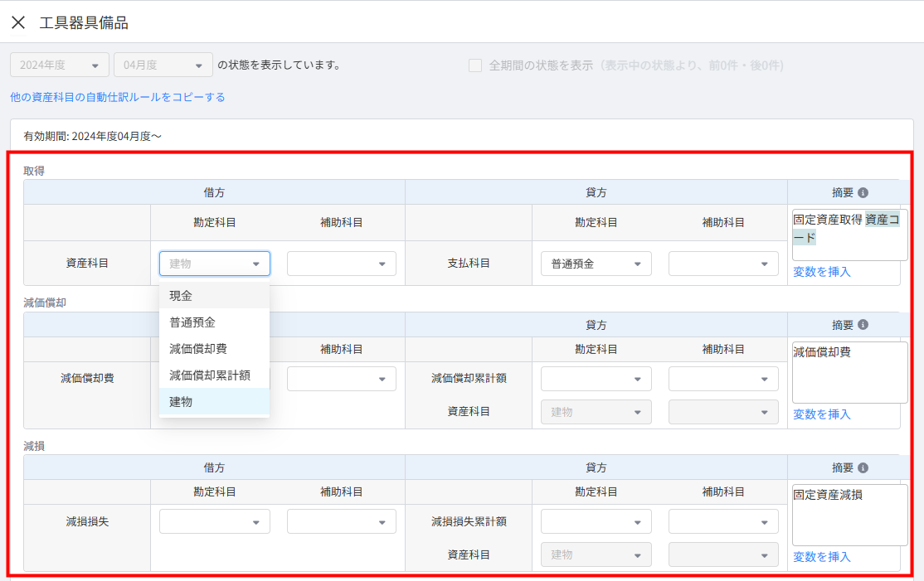The height and width of the screenshot is (581, 924).
Task: Close the 工具器具備品 panel with X
Action: 18,22
